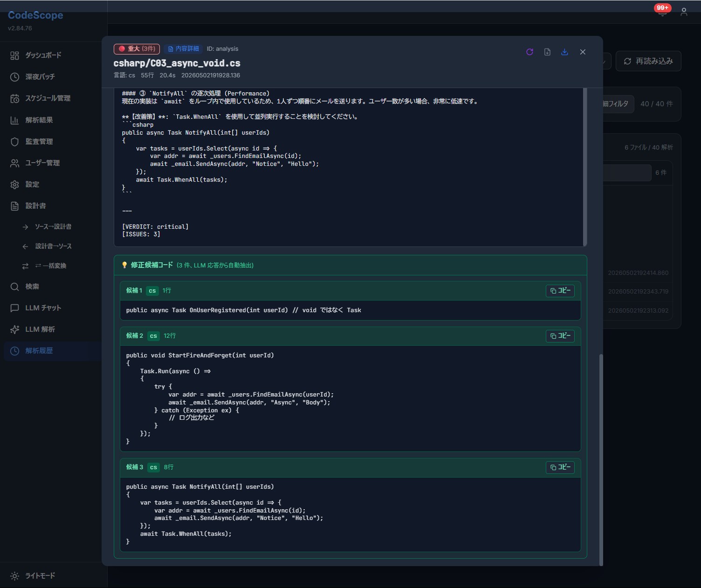Image resolution: width=701 pixels, height=588 pixels.
Task: Click the sun icon for ライトモード
Action: pos(15,576)
